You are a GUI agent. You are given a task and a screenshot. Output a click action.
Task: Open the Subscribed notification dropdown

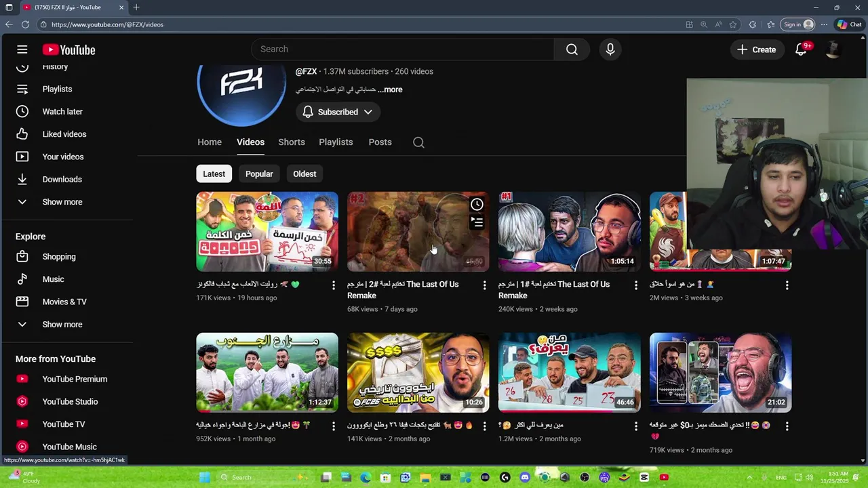pos(338,112)
